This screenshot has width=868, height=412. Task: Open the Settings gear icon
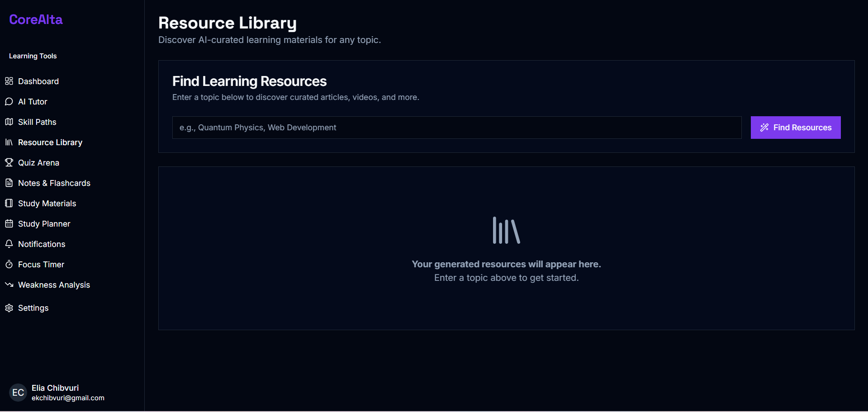(9, 308)
